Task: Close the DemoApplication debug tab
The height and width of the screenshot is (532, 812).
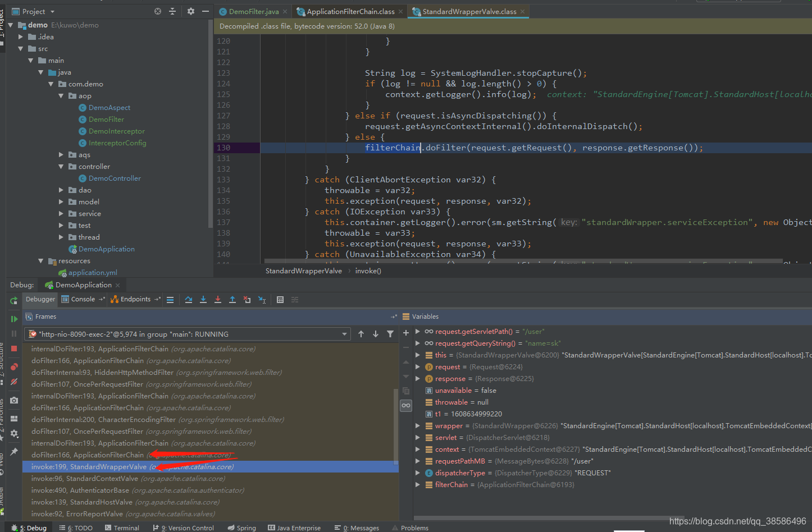Action: (x=118, y=285)
